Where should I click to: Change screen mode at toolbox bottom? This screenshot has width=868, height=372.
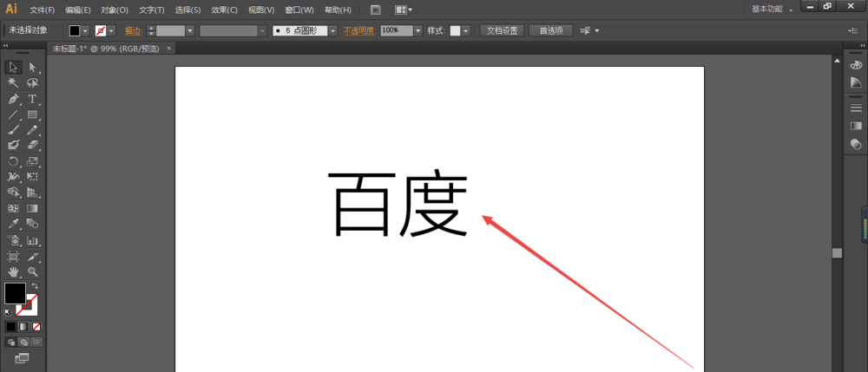22,359
